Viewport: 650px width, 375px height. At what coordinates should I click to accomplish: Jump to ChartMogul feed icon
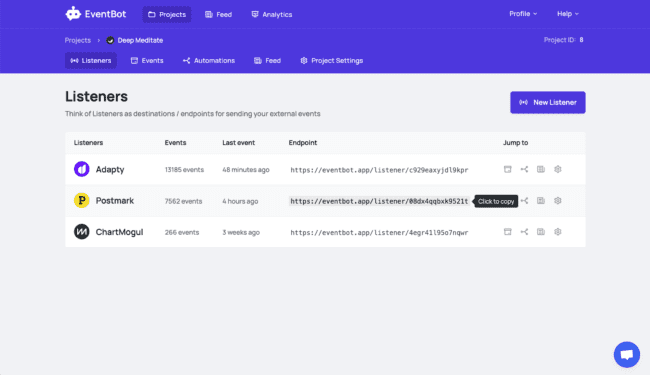541,232
